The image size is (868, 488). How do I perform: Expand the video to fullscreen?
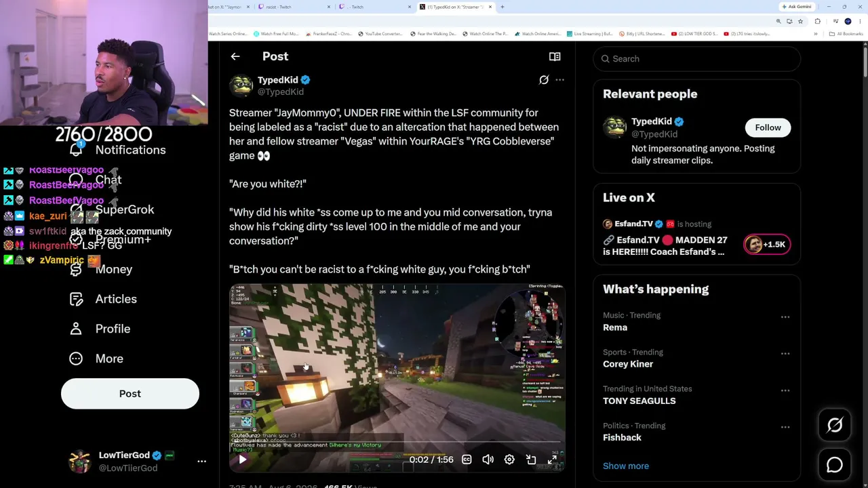coord(552,460)
